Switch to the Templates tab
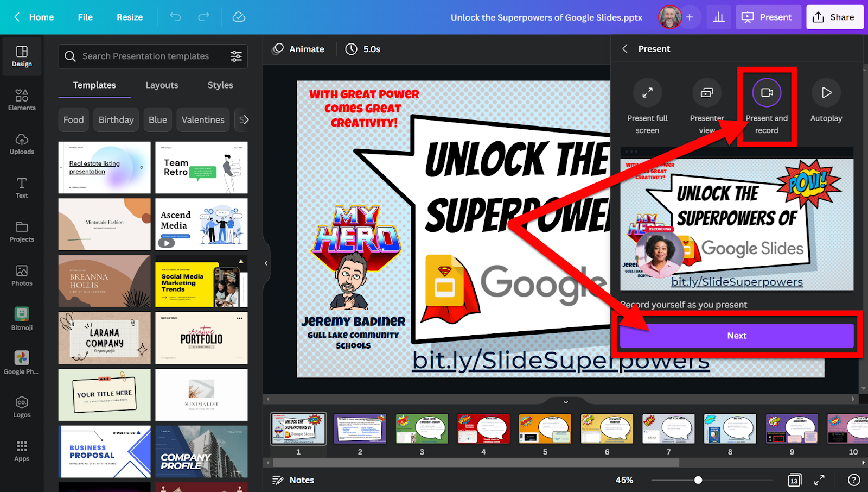 coord(94,85)
